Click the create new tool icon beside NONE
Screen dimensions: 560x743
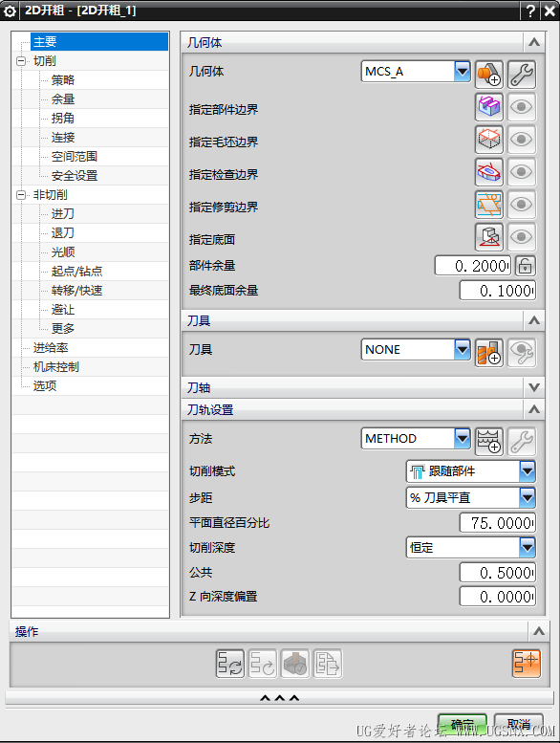(488, 353)
